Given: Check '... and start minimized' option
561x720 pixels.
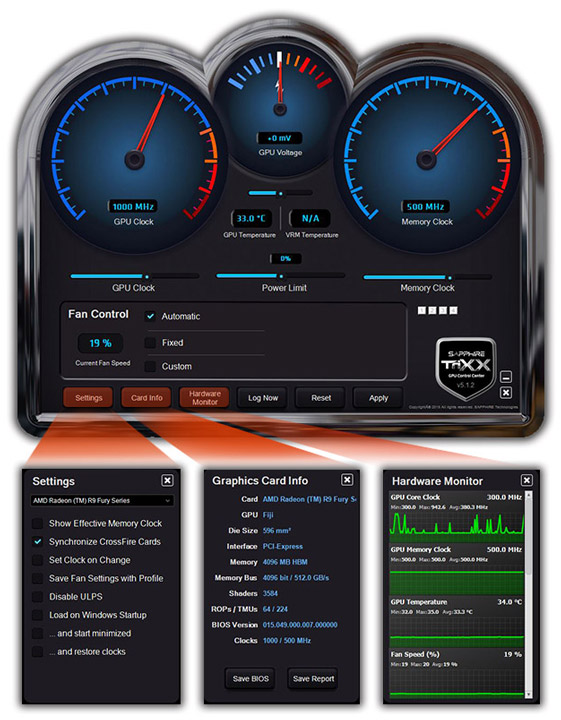Looking at the screenshot, I should pos(38,633).
